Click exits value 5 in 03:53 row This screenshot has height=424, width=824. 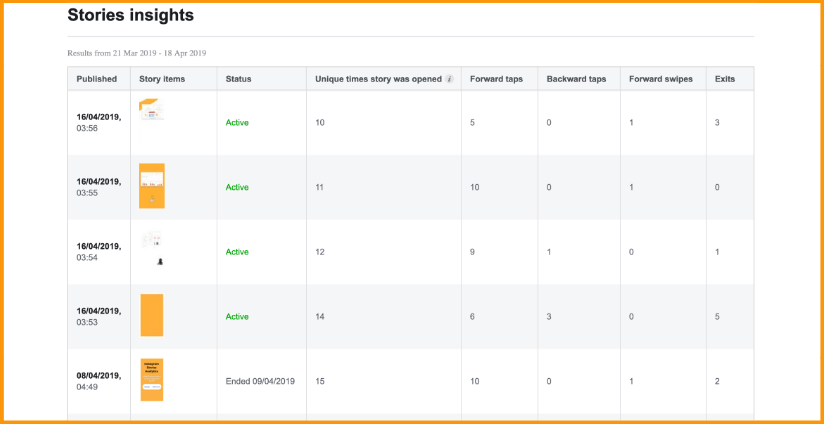717,316
